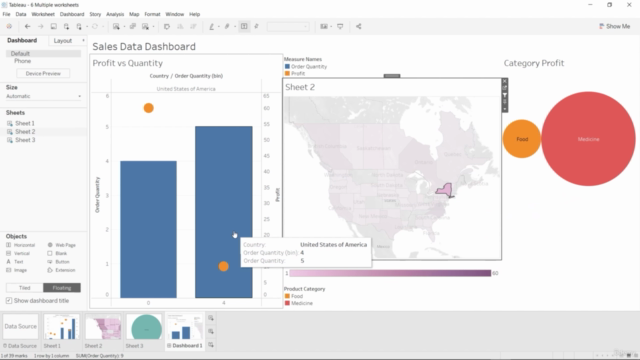Click the orange Food bubble
Screen dimensions: 640x360
[x=522, y=139]
